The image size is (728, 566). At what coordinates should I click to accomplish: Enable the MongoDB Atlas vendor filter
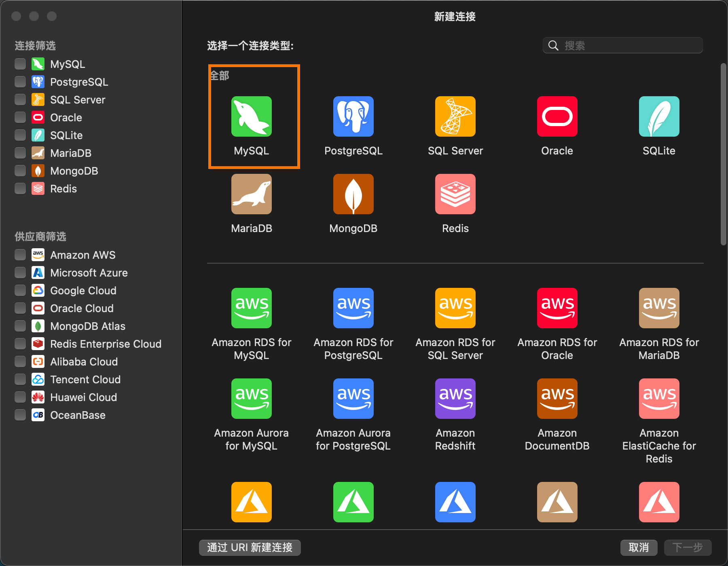point(20,326)
